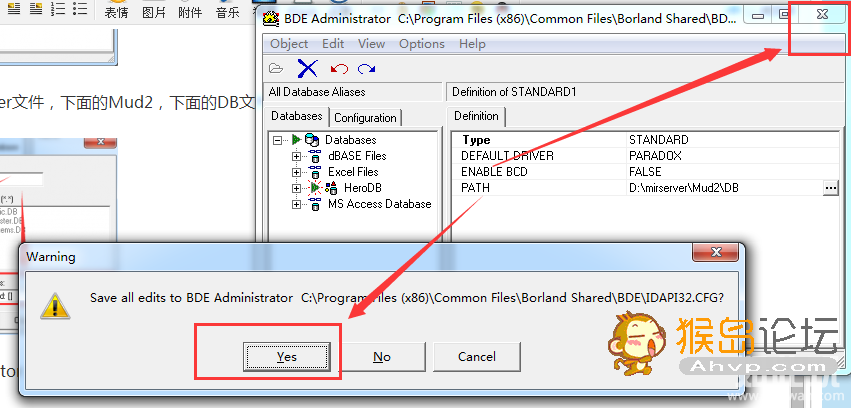Click the blue X Delete toolbar icon
Screen dimensions: 851x408
click(307, 68)
